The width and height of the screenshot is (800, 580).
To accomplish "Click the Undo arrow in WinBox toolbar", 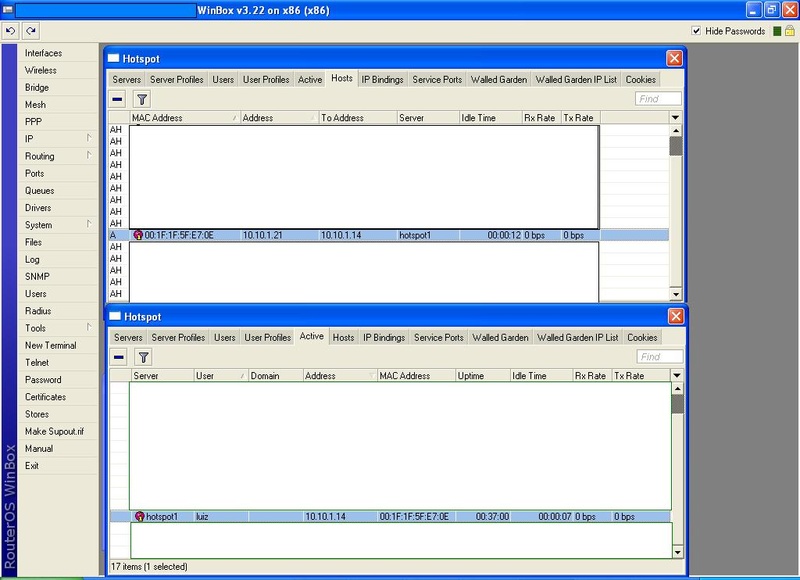I will click(10, 31).
